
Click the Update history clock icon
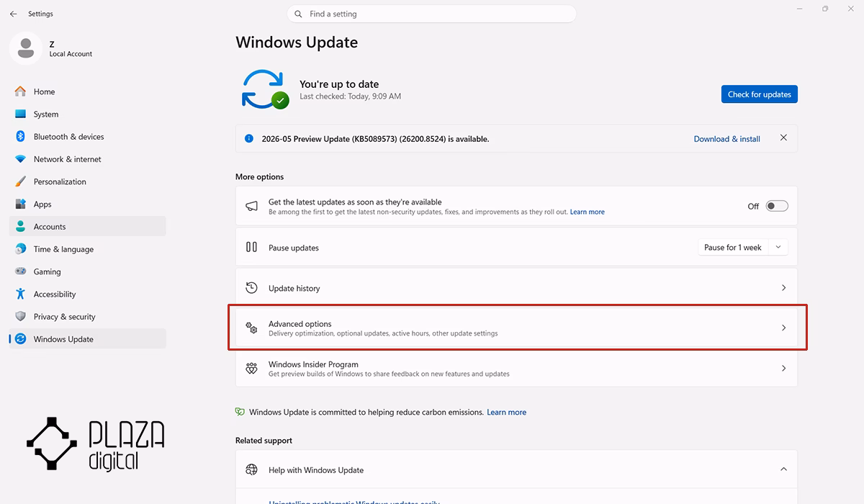[251, 287]
